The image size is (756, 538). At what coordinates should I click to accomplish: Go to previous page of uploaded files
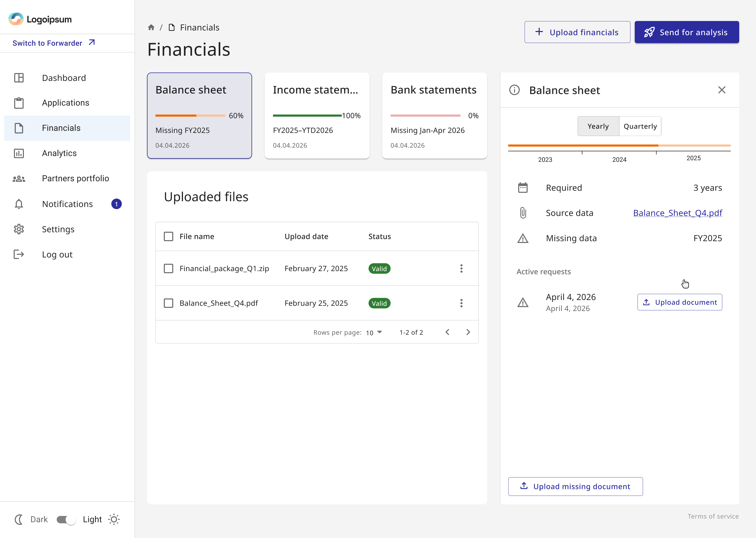tap(447, 332)
